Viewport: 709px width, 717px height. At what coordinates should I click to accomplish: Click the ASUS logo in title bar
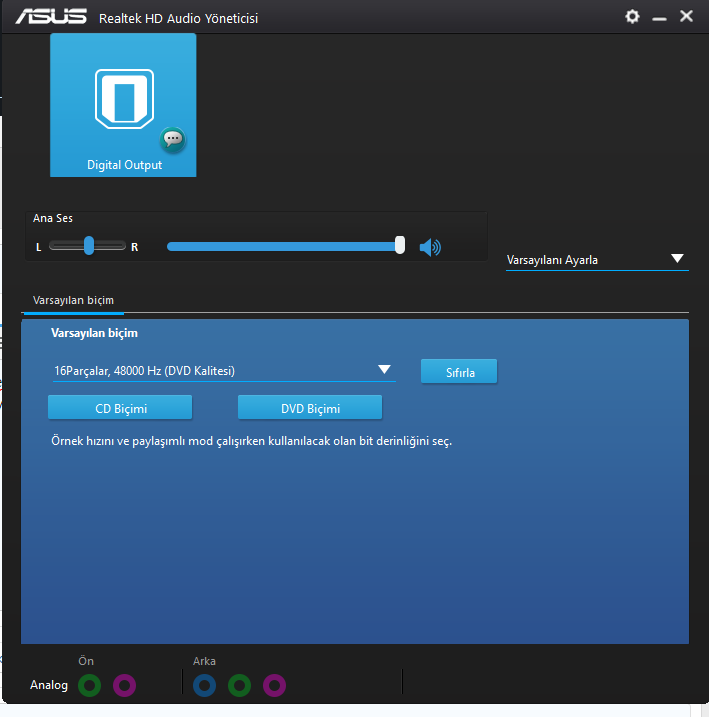51,17
